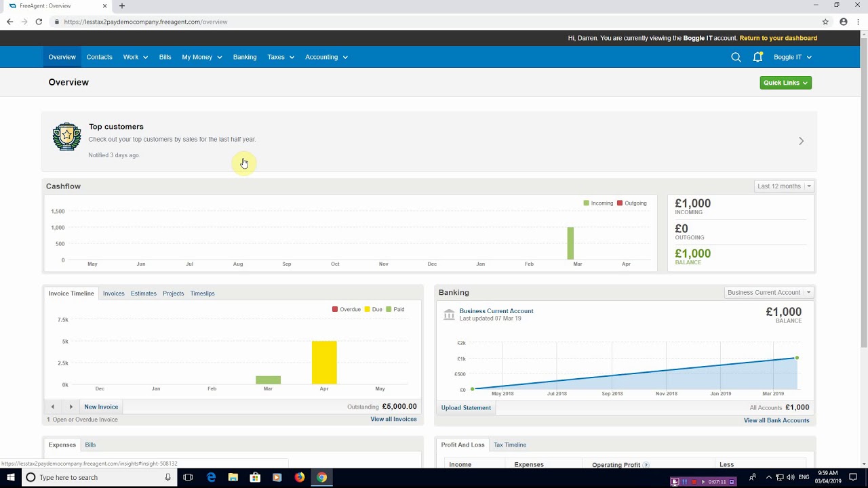Switch to Chrome on taskbar

(322, 477)
